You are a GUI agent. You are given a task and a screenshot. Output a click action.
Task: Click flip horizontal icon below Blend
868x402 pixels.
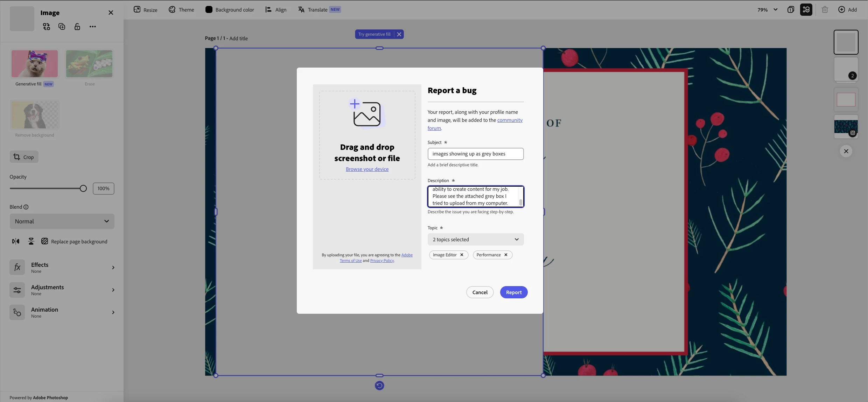pos(16,241)
